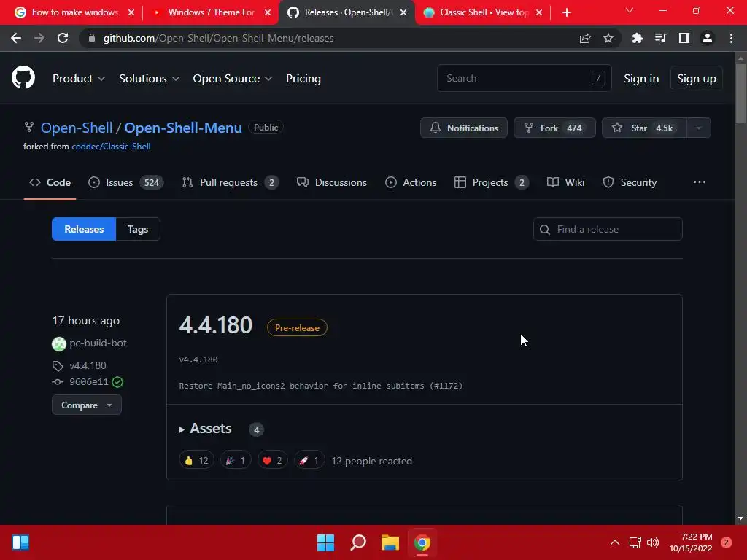
Task: Switch to the Projects tab
Action: (491, 182)
